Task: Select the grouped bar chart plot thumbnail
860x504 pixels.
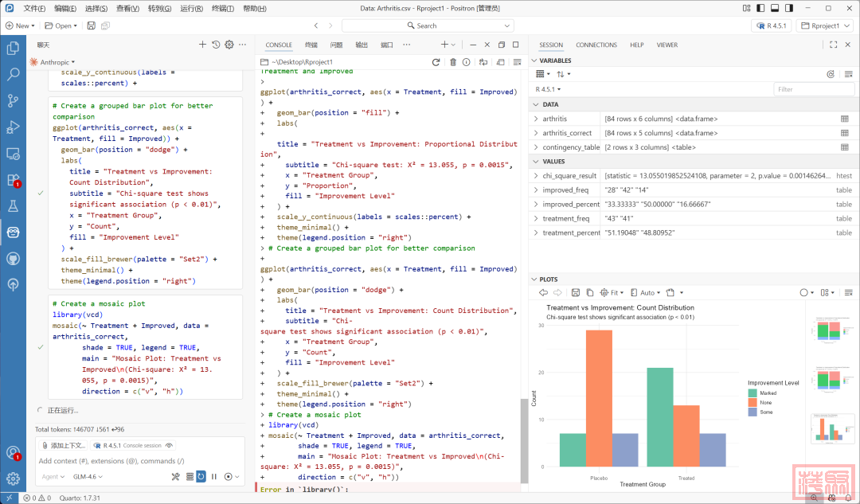Action: 827,430
